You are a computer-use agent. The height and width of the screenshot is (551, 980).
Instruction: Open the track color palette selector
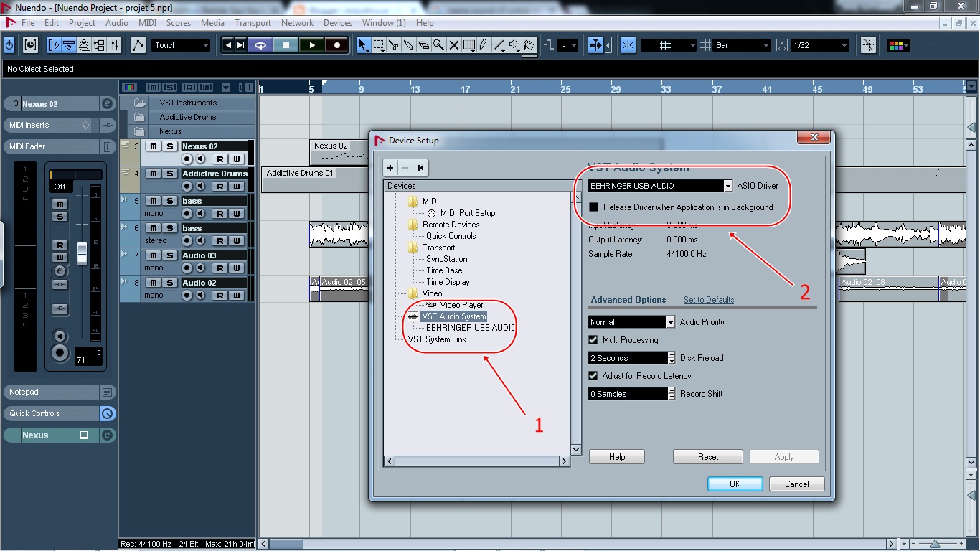pos(898,45)
